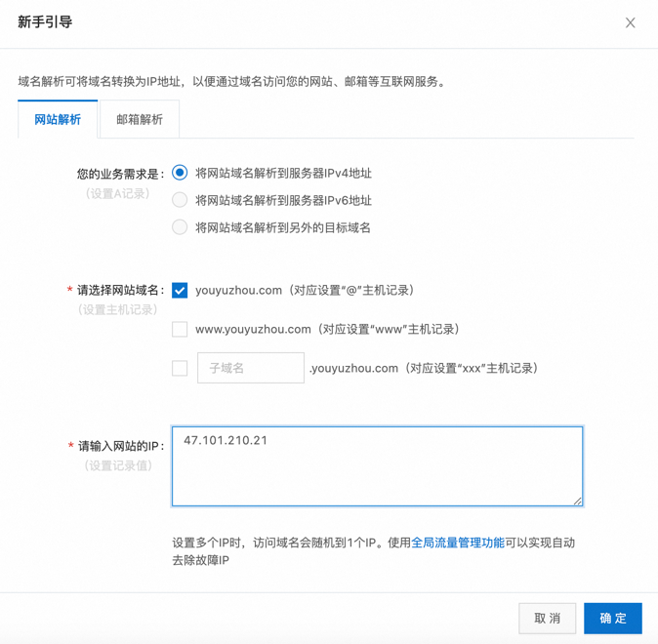Viewport: 658px width, 644px height.
Task: Click the 请输入网站的IP field label
Action: (121, 446)
